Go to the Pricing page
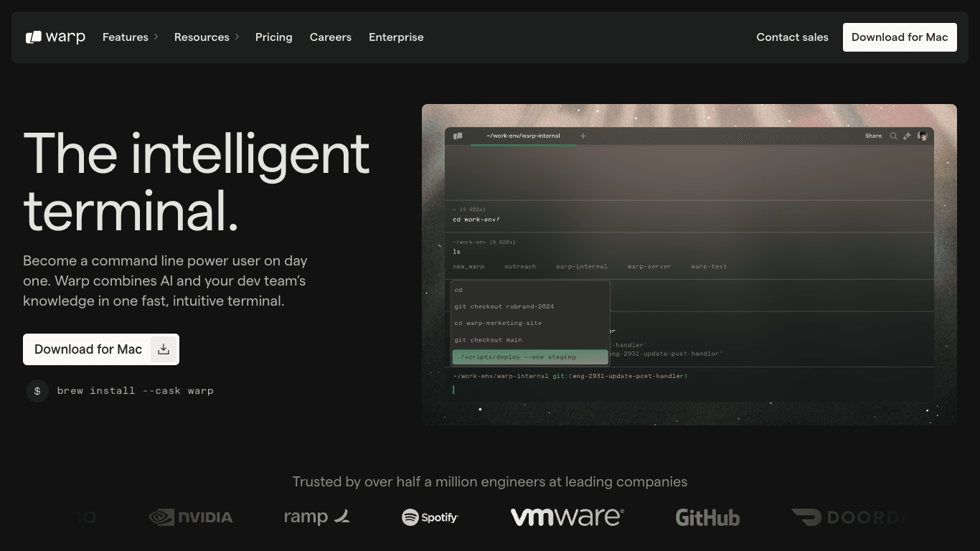This screenshot has height=551, width=980. click(x=274, y=37)
